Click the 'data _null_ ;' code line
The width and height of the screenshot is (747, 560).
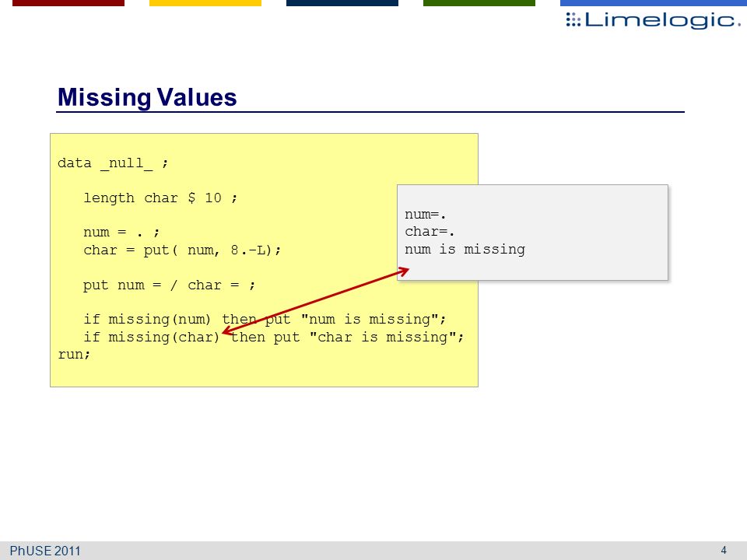pyautogui.click(x=113, y=163)
